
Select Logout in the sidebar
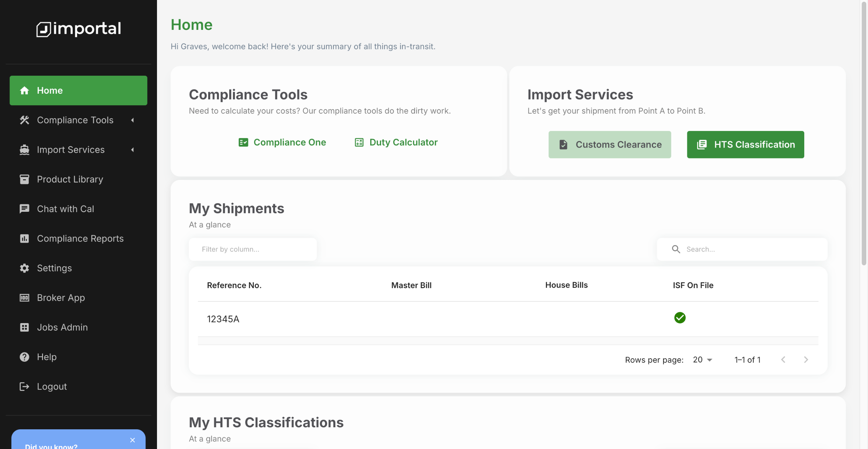(x=52, y=386)
